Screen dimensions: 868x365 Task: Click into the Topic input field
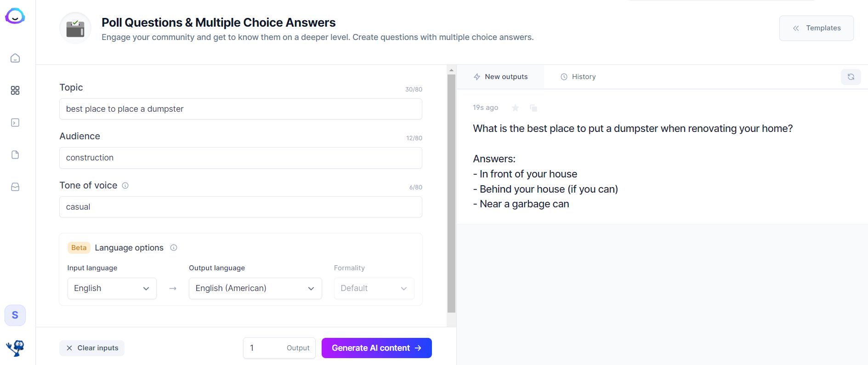tap(241, 109)
